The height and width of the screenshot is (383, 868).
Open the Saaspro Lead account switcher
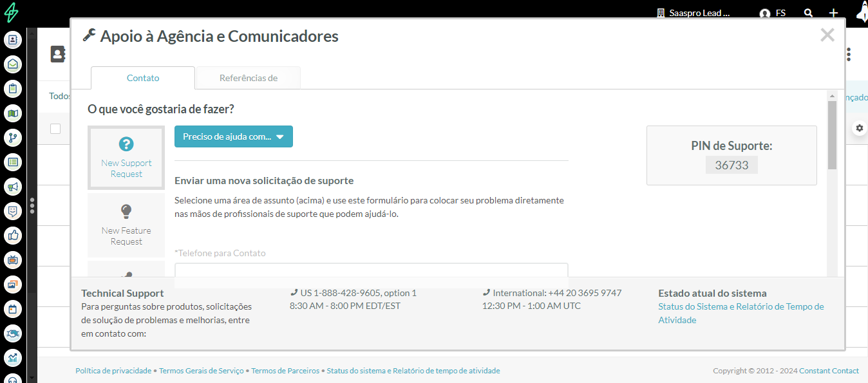point(693,13)
